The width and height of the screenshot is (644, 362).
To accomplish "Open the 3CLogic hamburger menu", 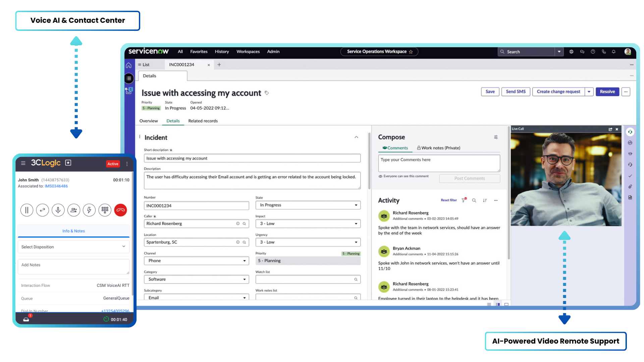I will tap(23, 163).
